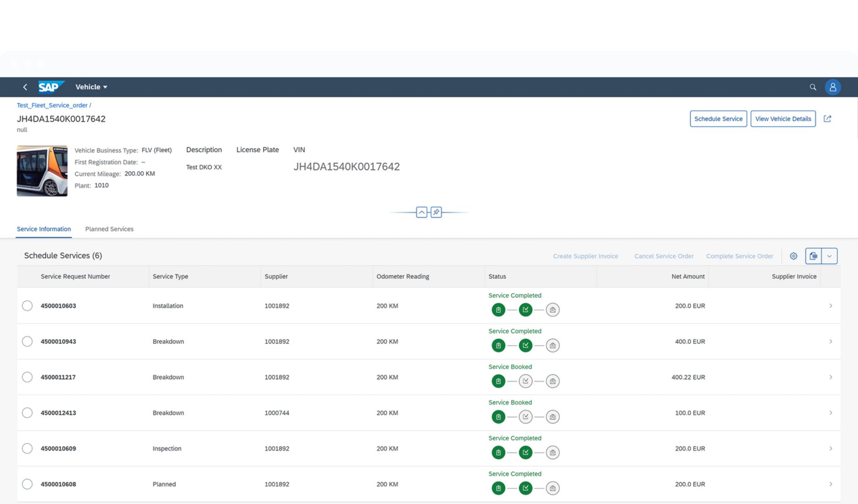Select the Service Information tab

pyautogui.click(x=44, y=229)
